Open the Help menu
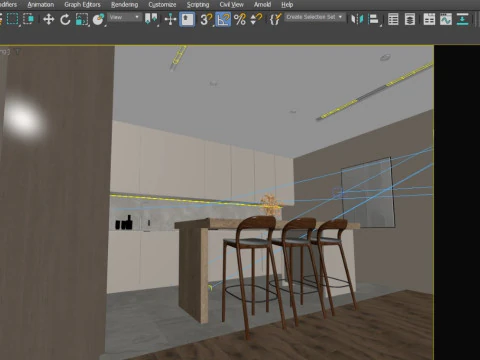This screenshot has height=360, width=480. pyautogui.click(x=287, y=5)
